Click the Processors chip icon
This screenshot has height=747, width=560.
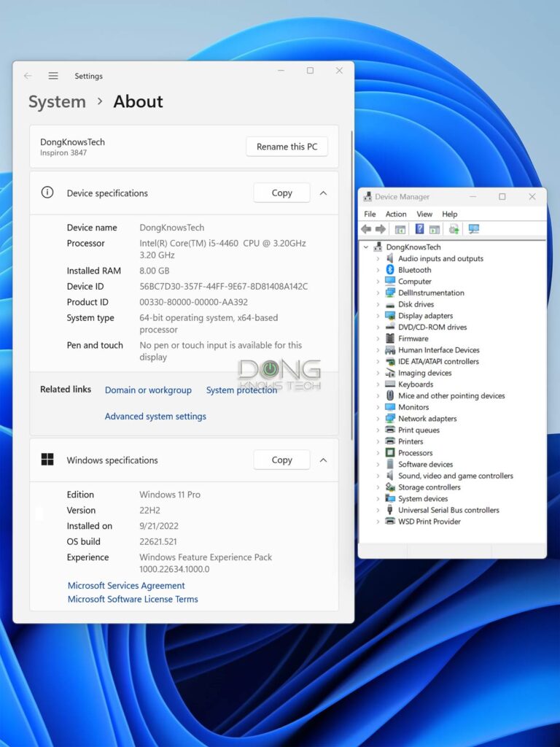390,452
